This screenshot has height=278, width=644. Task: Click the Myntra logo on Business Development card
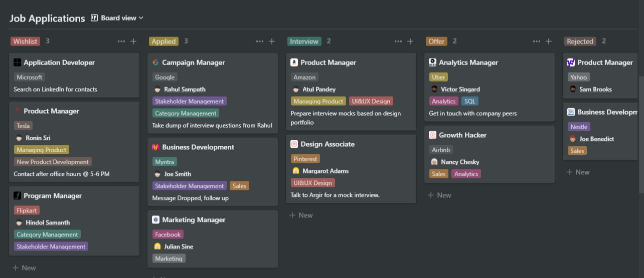click(155, 147)
